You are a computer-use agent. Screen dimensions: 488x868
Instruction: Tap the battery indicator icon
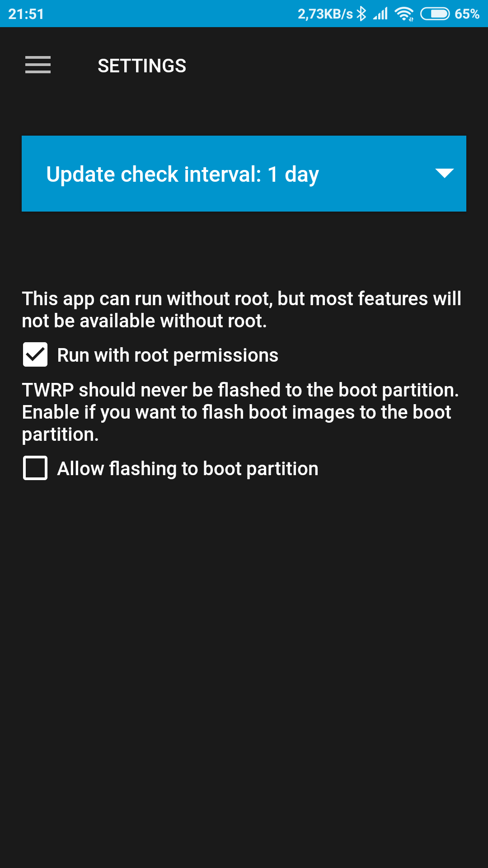pos(435,14)
